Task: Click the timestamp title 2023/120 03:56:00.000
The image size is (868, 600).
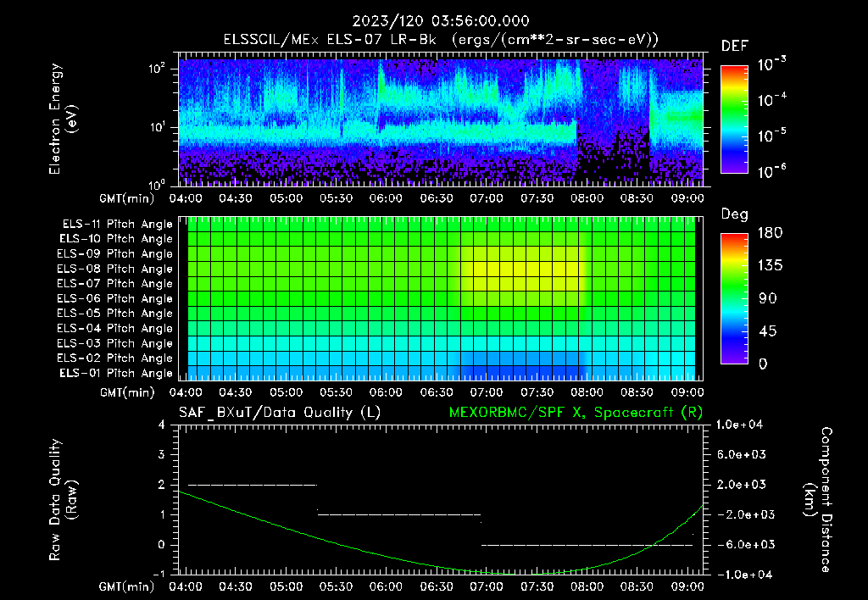Action: (x=441, y=21)
